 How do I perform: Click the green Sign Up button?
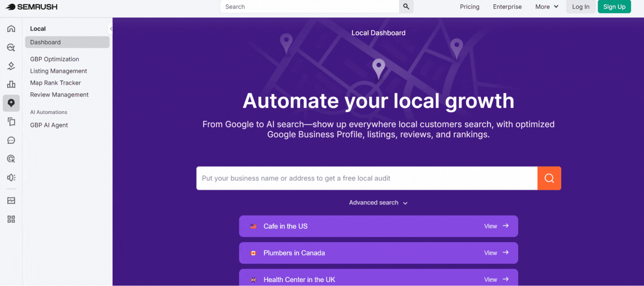point(614,7)
